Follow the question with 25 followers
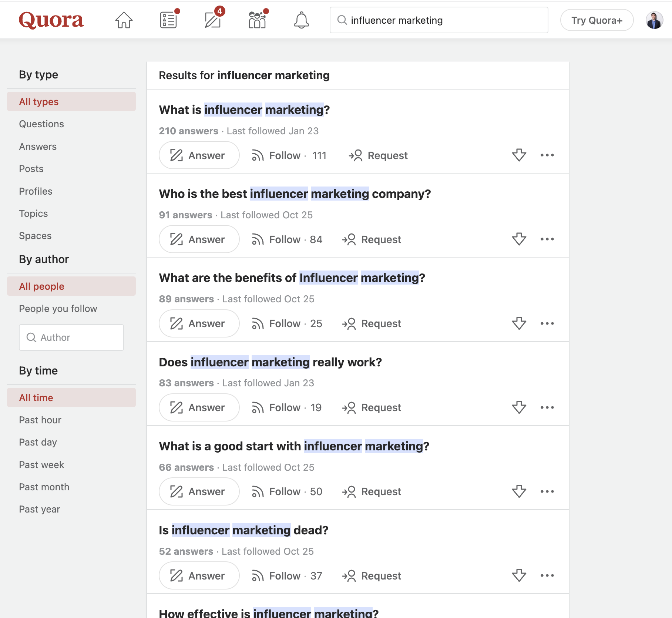 click(287, 323)
